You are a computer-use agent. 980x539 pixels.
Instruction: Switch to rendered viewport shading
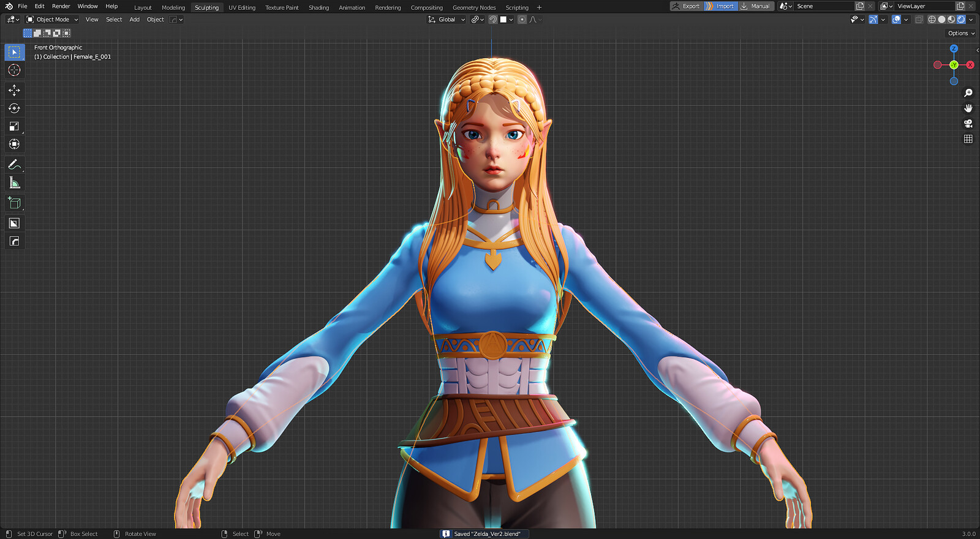tap(961, 20)
